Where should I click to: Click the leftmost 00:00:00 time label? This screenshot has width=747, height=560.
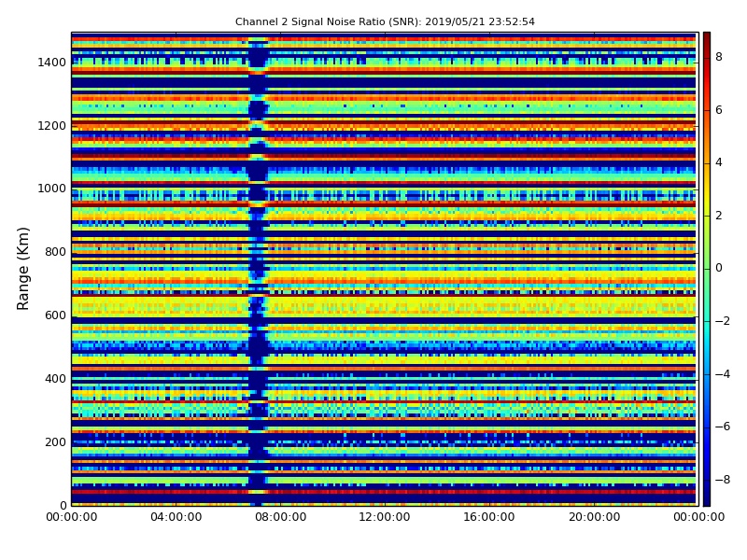(72, 517)
